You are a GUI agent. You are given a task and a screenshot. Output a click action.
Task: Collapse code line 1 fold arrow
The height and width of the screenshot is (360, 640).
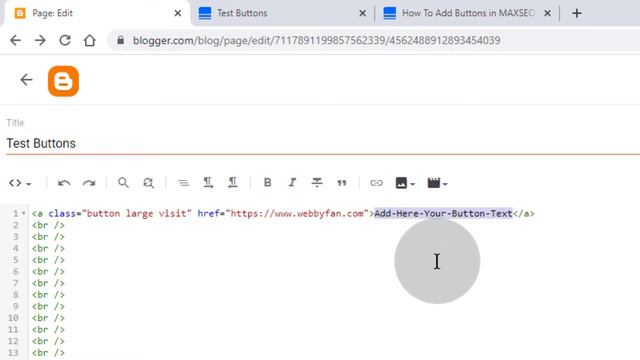[x=24, y=213]
